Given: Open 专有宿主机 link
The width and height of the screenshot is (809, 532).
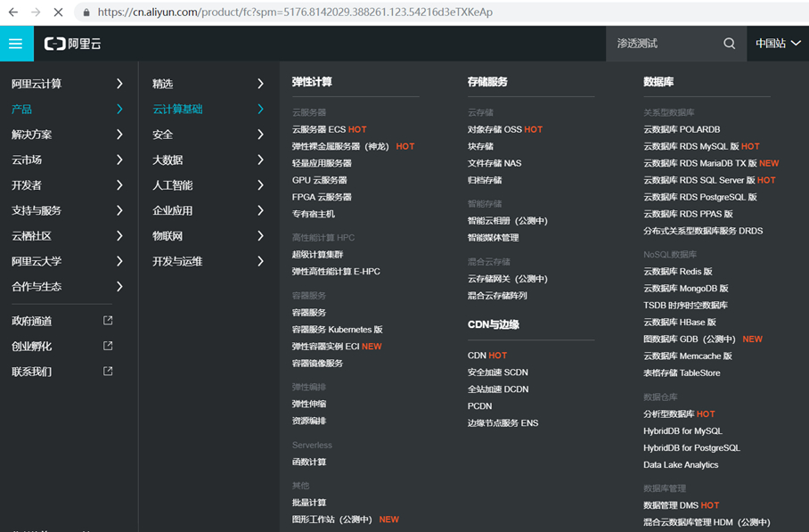Looking at the screenshot, I should click(314, 214).
